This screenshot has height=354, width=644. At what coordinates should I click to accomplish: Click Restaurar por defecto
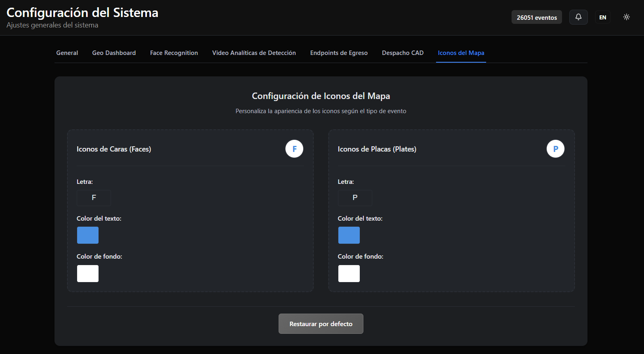pyautogui.click(x=321, y=324)
